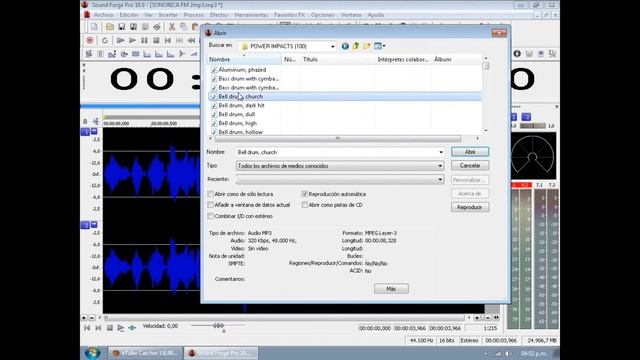Click the Paste clipboard icon
This screenshot has width=640, height=360.
coord(195,27)
